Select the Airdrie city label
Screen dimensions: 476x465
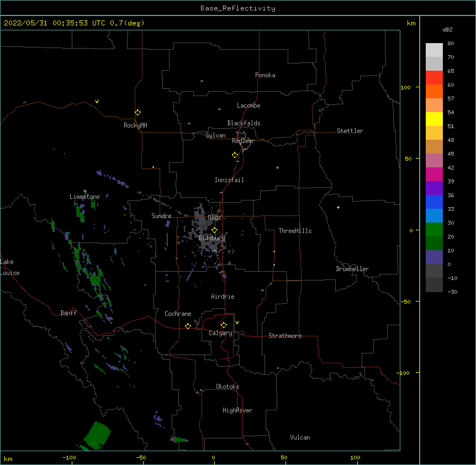[223, 297]
